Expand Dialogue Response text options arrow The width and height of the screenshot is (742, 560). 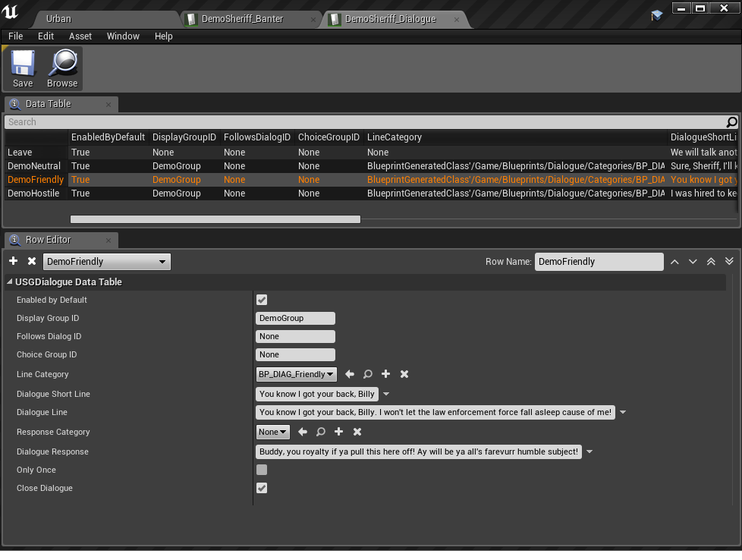click(590, 451)
